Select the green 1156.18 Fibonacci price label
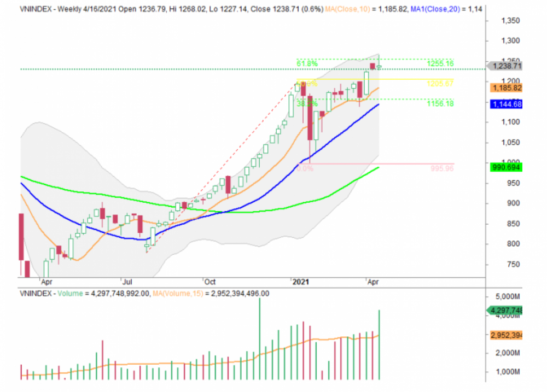Viewport: 547px width, 392px height. coord(440,103)
